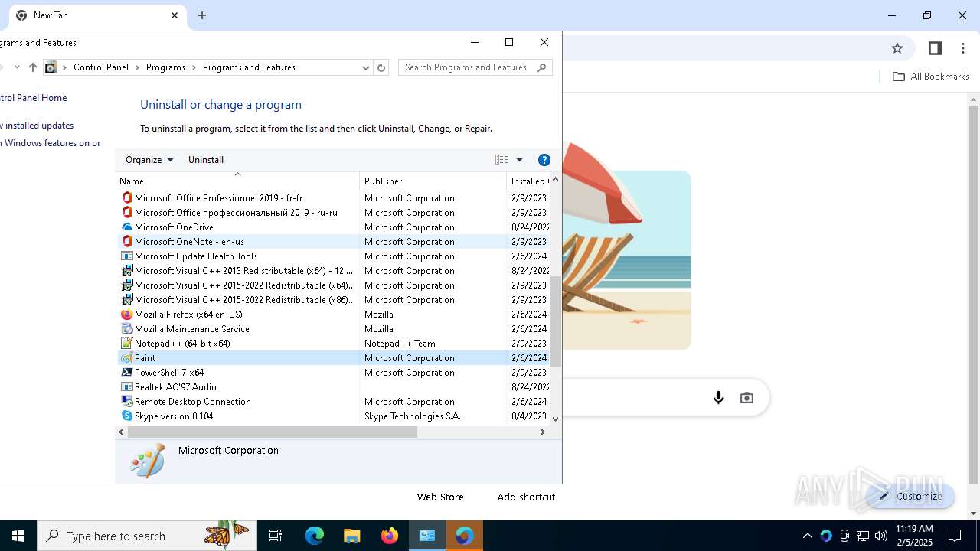
Task: Open recent locations dropdown near the up arrow
Action: 17,67
